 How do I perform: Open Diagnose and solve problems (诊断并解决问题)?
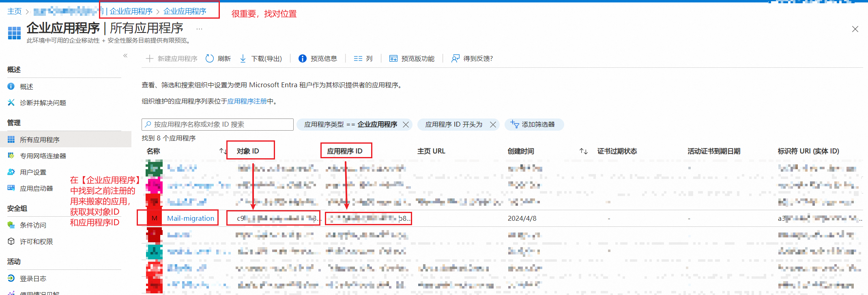[43, 103]
